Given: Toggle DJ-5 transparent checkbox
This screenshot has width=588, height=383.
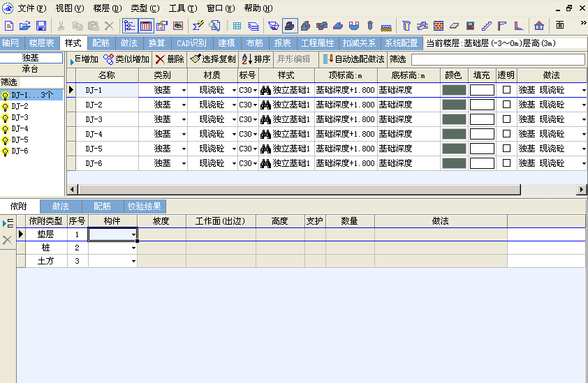Looking at the screenshot, I should 506,149.
